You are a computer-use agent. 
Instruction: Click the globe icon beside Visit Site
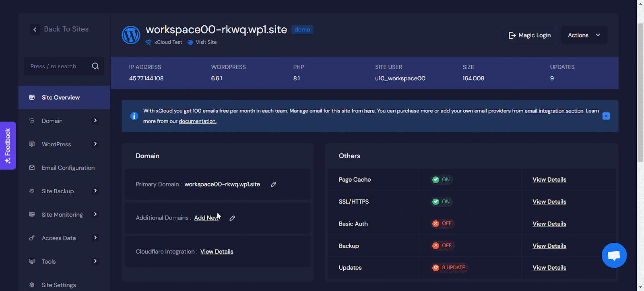click(x=190, y=42)
